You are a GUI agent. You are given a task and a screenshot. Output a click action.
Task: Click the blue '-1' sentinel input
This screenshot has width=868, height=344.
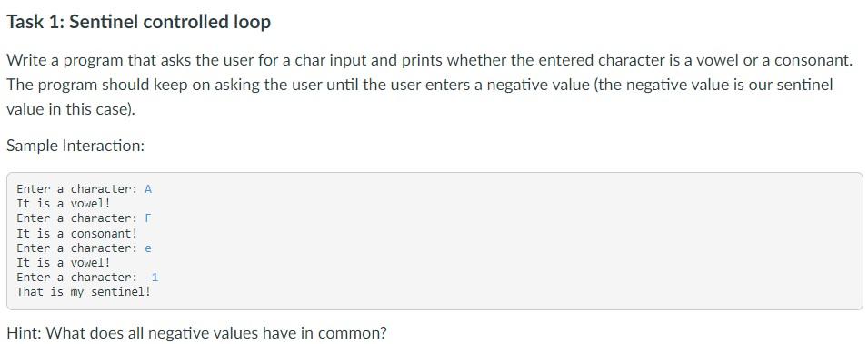[x=151, y=277]
